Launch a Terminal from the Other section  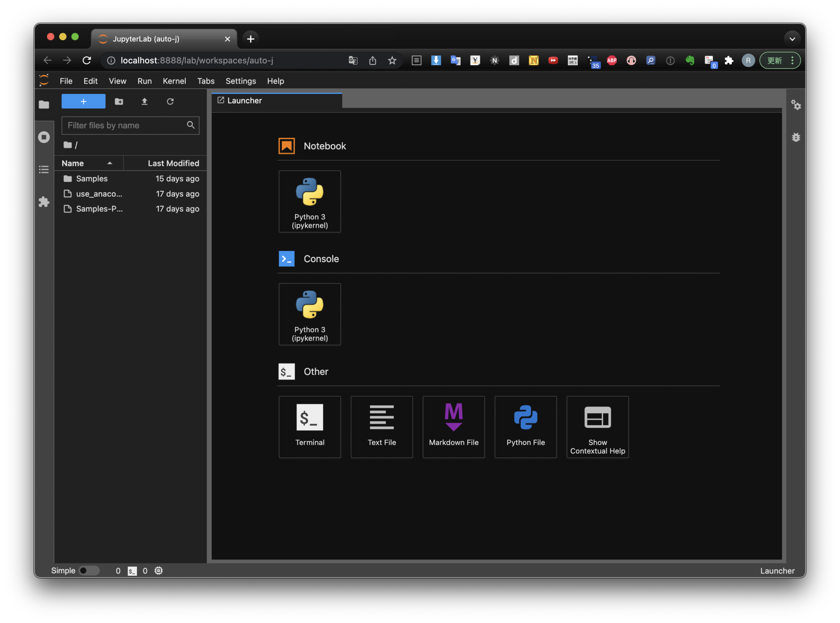pos(310,427)
